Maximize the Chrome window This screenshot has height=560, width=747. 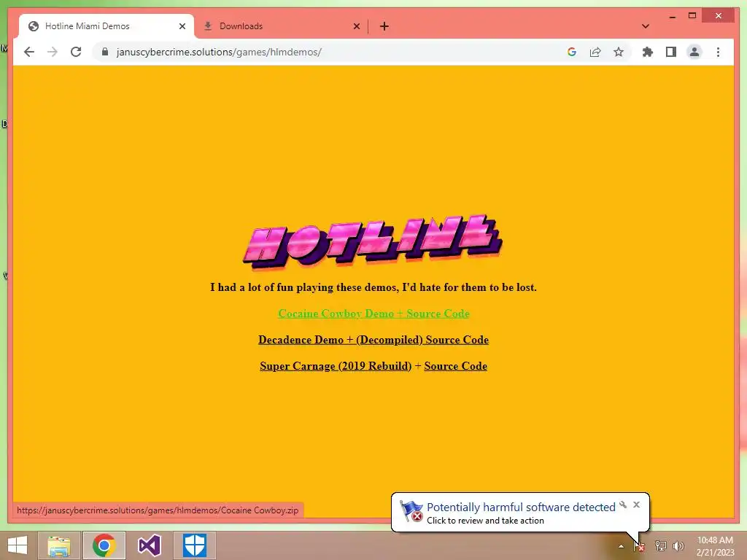[692, 16]
